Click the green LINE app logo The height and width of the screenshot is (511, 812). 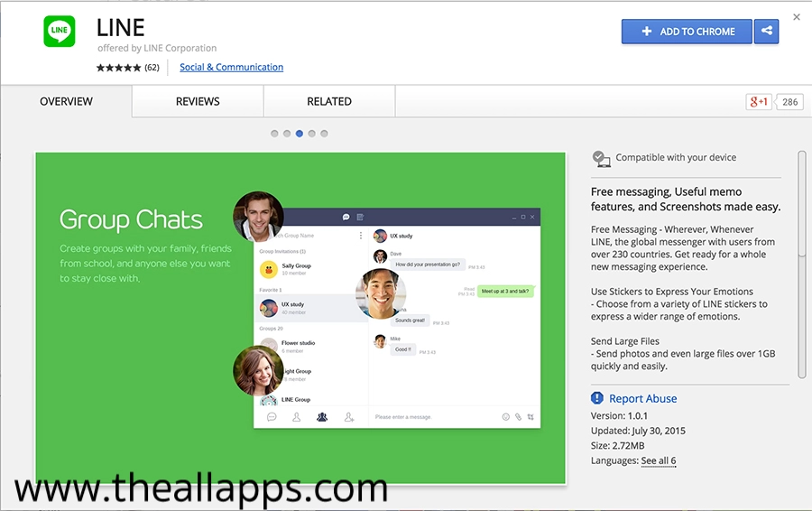coord(59,31)
